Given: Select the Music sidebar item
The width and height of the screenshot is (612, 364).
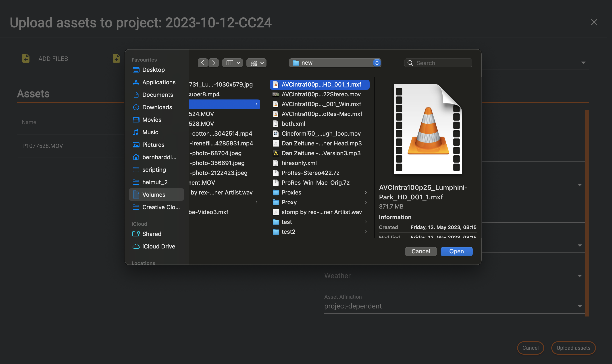Looking at the screenshot, I should click(x=150, y=132).
